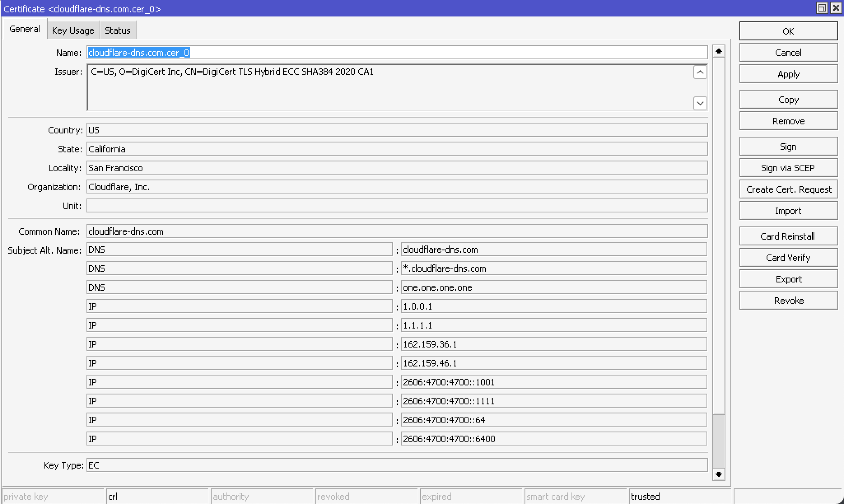Restore the certificate window size
844x504 pixels.
[822, 8]
